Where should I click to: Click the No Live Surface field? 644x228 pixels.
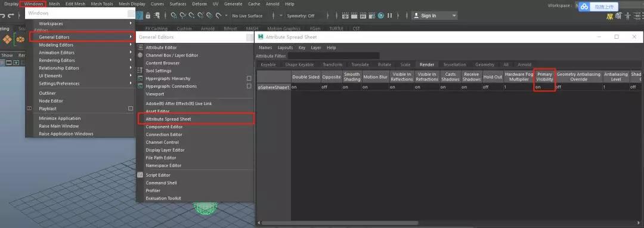(x=247, y=16)
